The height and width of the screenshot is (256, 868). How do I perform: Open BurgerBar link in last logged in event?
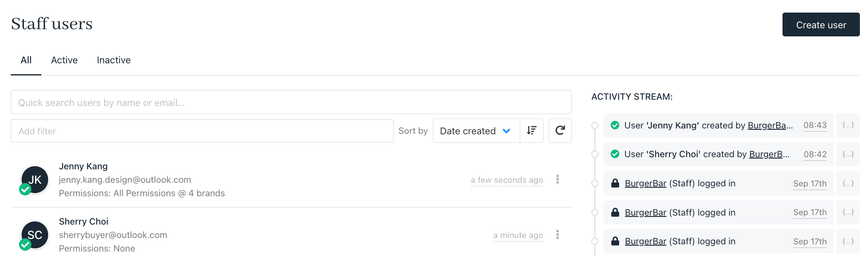[x=645, y=242]
